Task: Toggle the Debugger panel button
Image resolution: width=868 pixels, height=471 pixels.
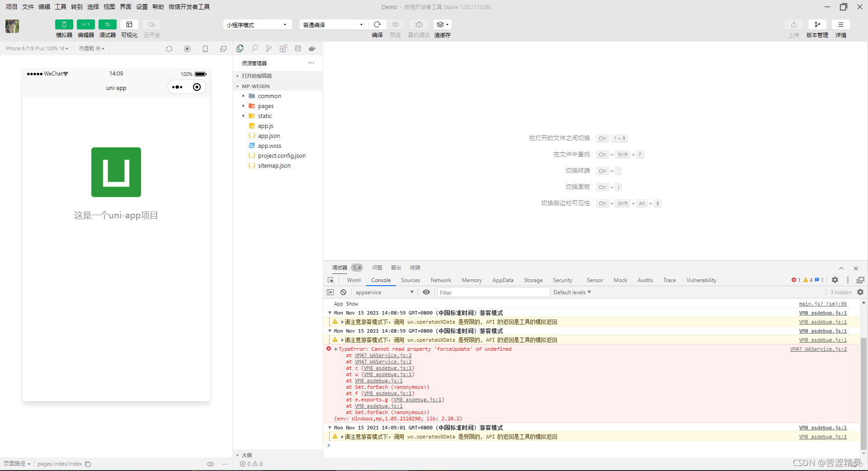Action: click(108, 24)
